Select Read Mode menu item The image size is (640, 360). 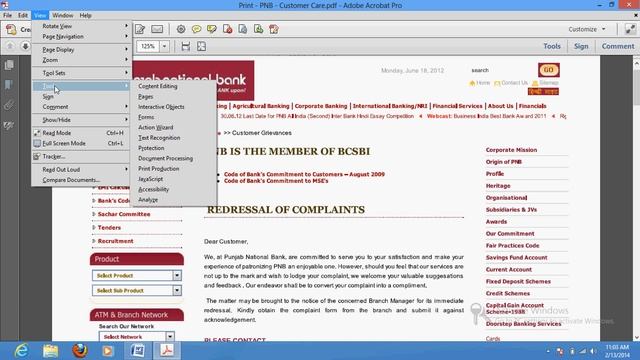pos(82,133)
